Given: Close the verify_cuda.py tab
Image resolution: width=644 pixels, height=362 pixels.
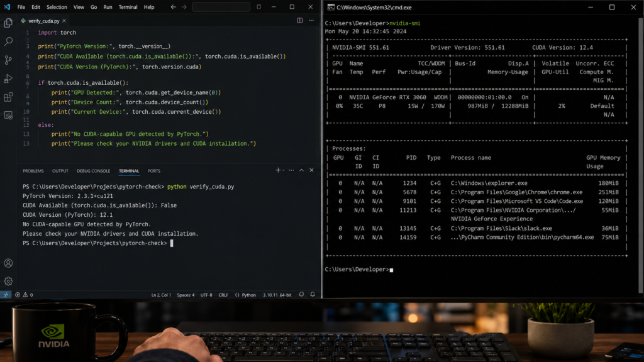Looking at the screenshot, I should (64, 21).
